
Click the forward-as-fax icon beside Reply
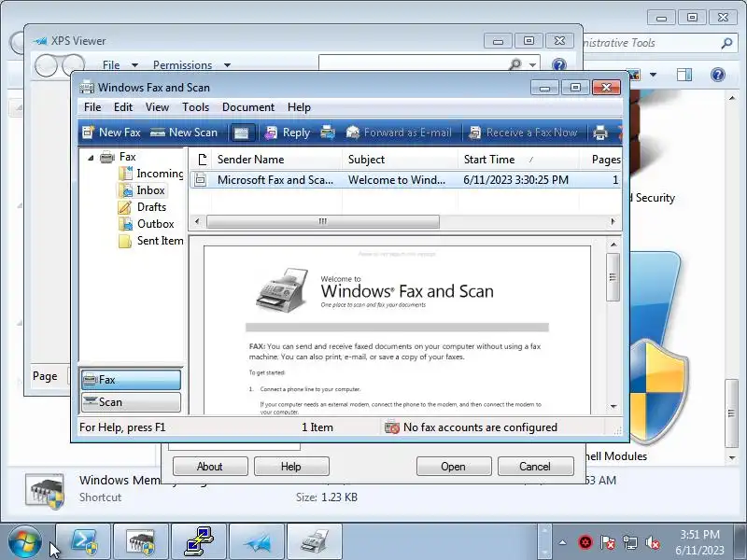[x=328, y=133]
